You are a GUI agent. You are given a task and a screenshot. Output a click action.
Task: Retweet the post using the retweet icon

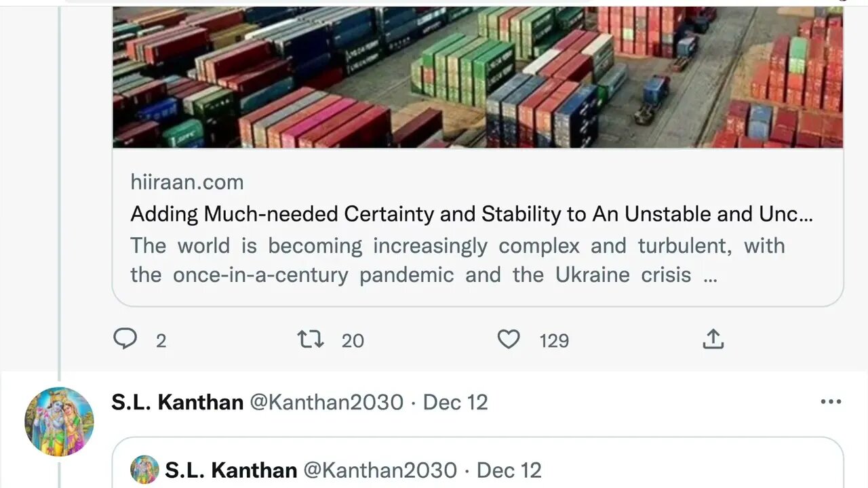[311, 339]
